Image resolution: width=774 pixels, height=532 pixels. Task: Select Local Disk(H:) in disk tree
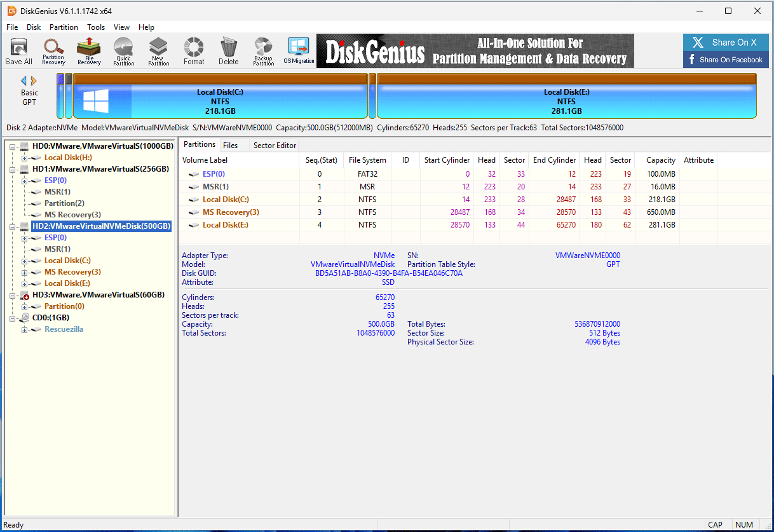[x=68, y=158]
